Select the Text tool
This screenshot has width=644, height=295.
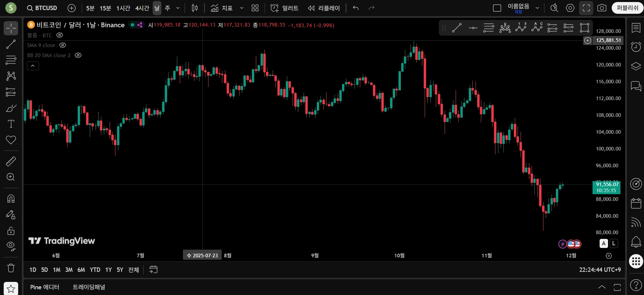point(11,124)
